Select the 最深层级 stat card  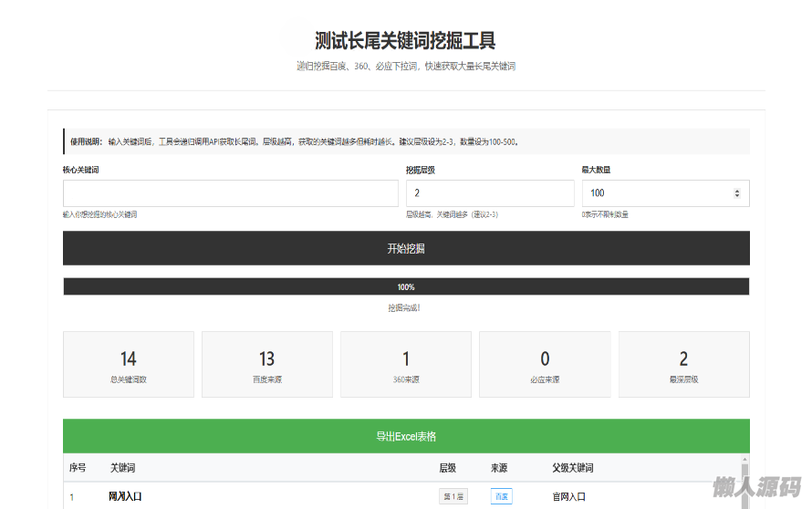click(x=683, y=365)
